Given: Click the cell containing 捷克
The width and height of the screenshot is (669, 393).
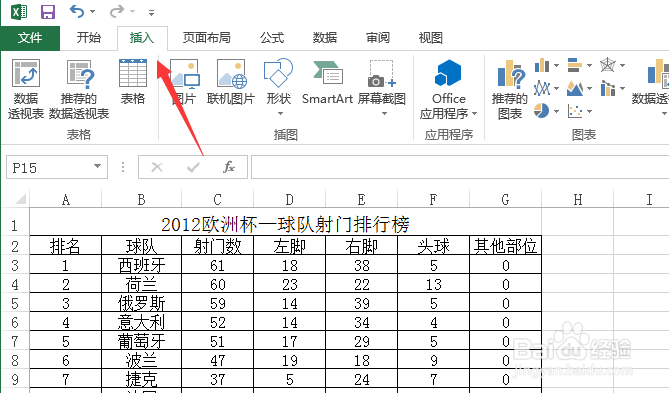Looking at the screenshot, I should (x=142, y=379).
